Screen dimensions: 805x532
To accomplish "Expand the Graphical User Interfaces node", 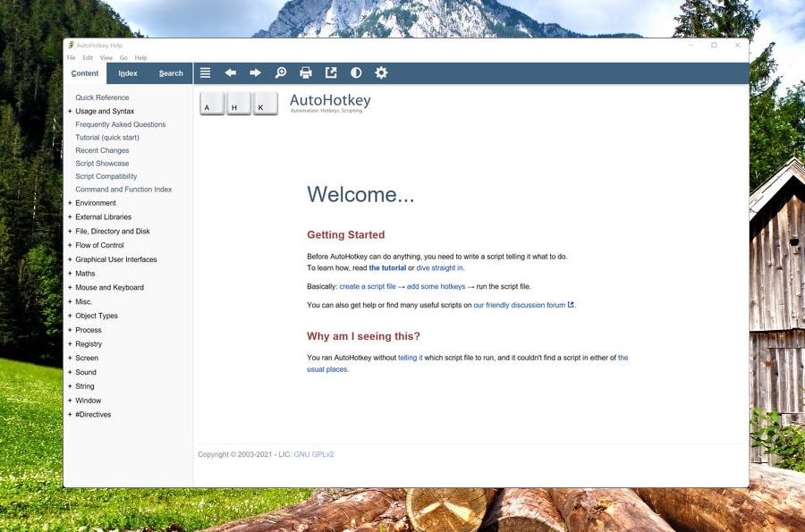I will tap(70, 259).
